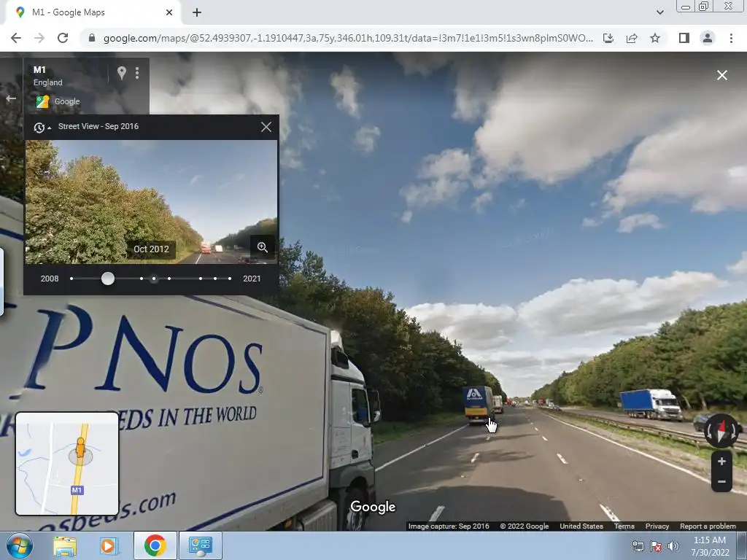Click the compass to reset heading
Screen dimensions: 747x560
tap(721, 430)
